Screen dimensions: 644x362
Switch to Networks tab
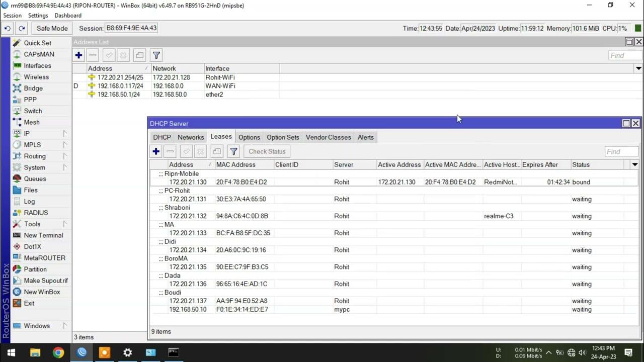coord(191,137)
